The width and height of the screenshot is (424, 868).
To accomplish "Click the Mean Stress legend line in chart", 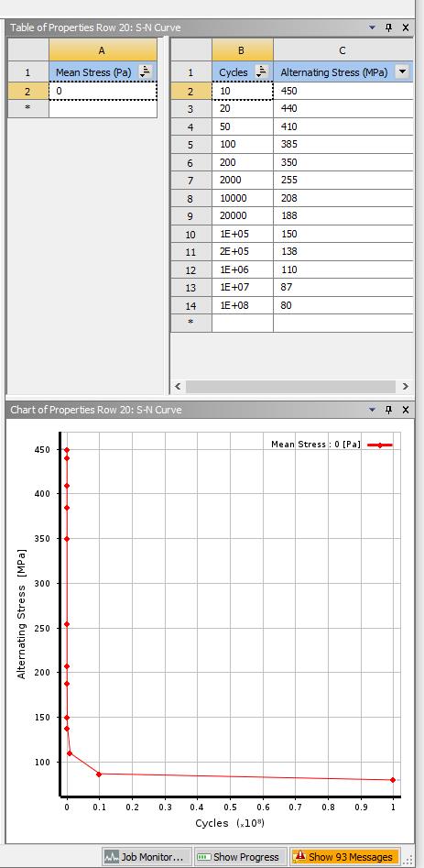I will 379,445.
